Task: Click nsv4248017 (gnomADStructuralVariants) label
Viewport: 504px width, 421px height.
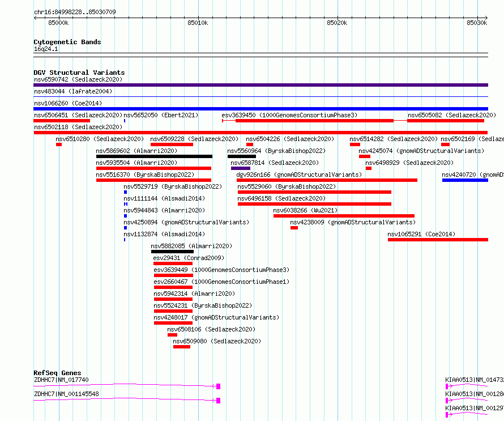Action: (216, 317)
